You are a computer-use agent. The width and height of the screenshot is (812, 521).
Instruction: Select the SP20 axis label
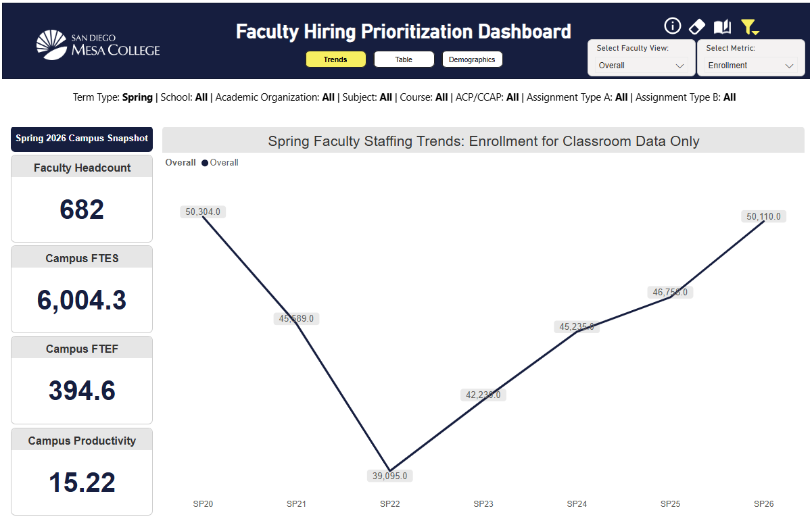click(x=202, y=503)
